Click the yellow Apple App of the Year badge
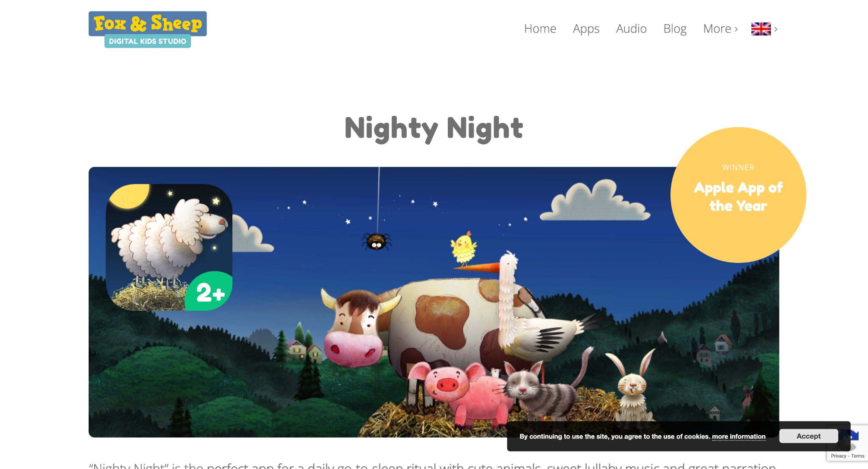 click(738, 195)
